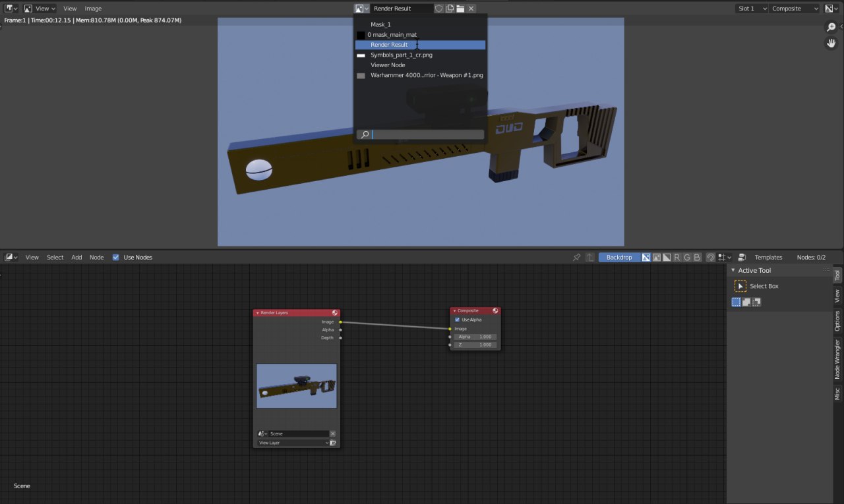Switch to the Options sidebar tab
Image resolution: width=844 pixels, height=504 pixels.
pyautogui.click(x=837, y=321)
